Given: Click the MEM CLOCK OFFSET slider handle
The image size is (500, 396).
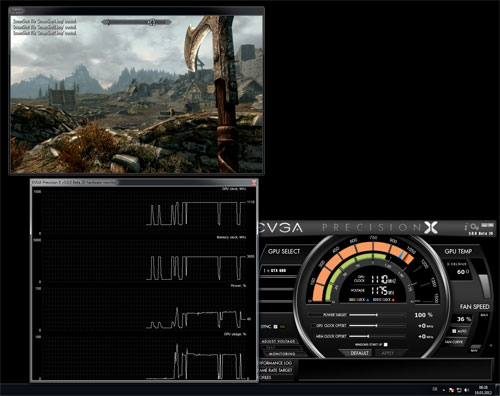Looking at the screenshot, I should (x=368, y=336).
